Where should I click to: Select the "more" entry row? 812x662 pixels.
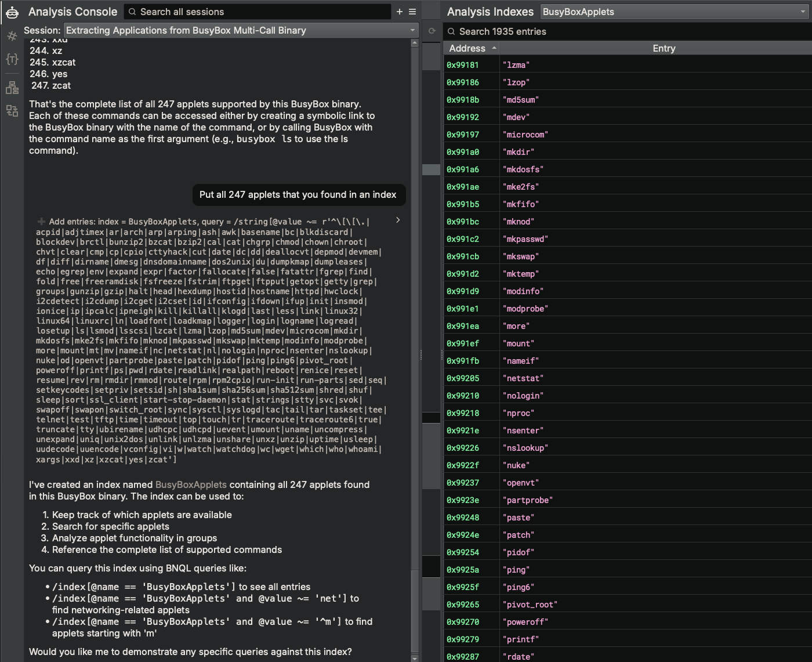tap(628, 326)
